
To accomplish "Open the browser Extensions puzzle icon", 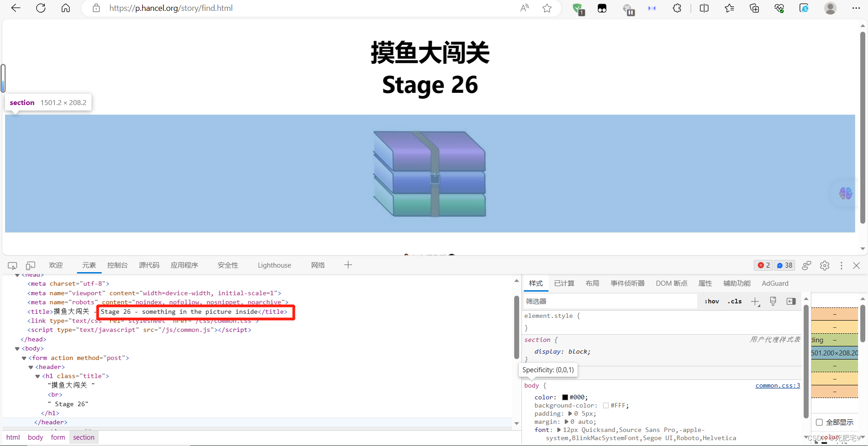I will [x=677, y=8].
